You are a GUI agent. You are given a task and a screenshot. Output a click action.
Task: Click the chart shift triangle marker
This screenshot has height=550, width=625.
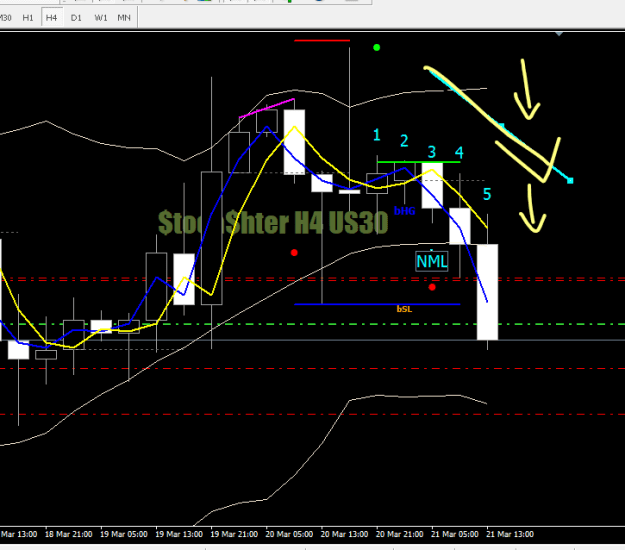click(559, 34)
